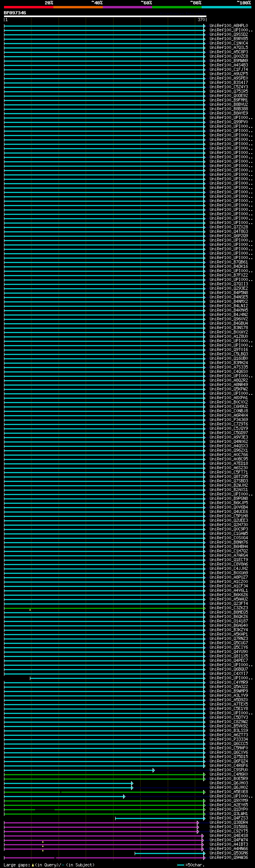Select hit label UniRef100_B3S4I7

229,83
